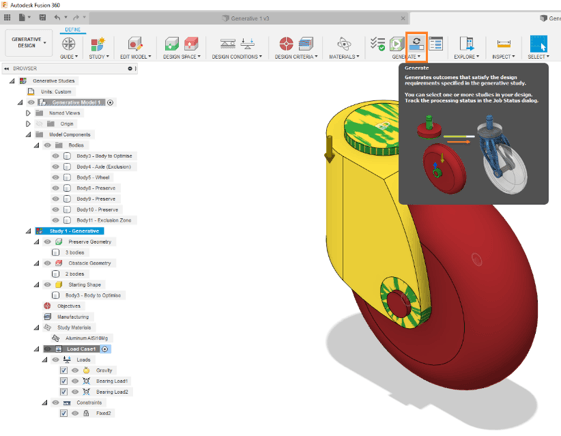Click the Study Materials atom icon
The image size is (561, 436).
pyautogui.click(x=344, y=44)
